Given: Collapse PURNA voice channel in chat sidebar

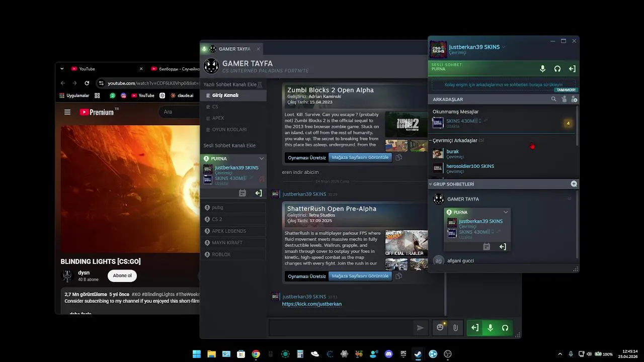Looking at the screenshot, I should click(x=261, y=158).
